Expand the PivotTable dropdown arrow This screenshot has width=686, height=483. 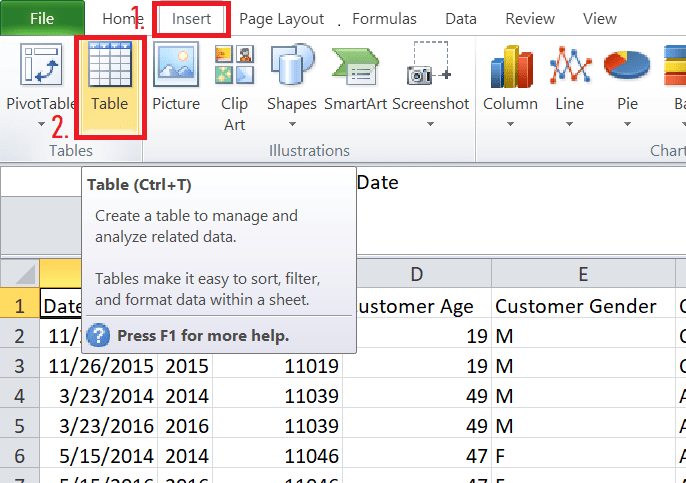41,125
